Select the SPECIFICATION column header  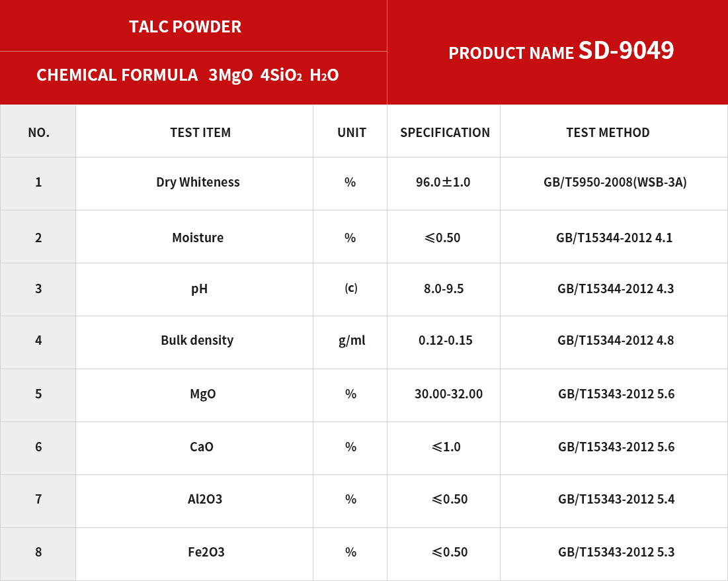pos(445,132)
